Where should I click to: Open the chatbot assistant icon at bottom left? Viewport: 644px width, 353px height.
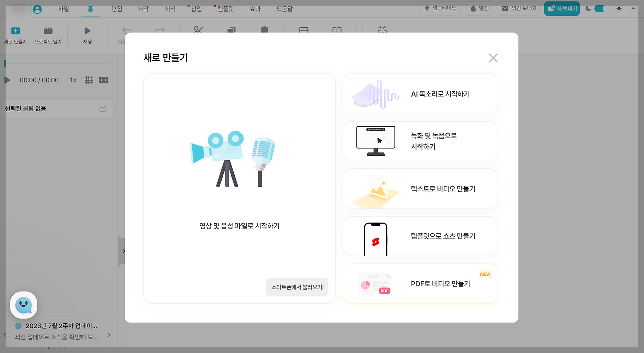click(x=23, y=305)
